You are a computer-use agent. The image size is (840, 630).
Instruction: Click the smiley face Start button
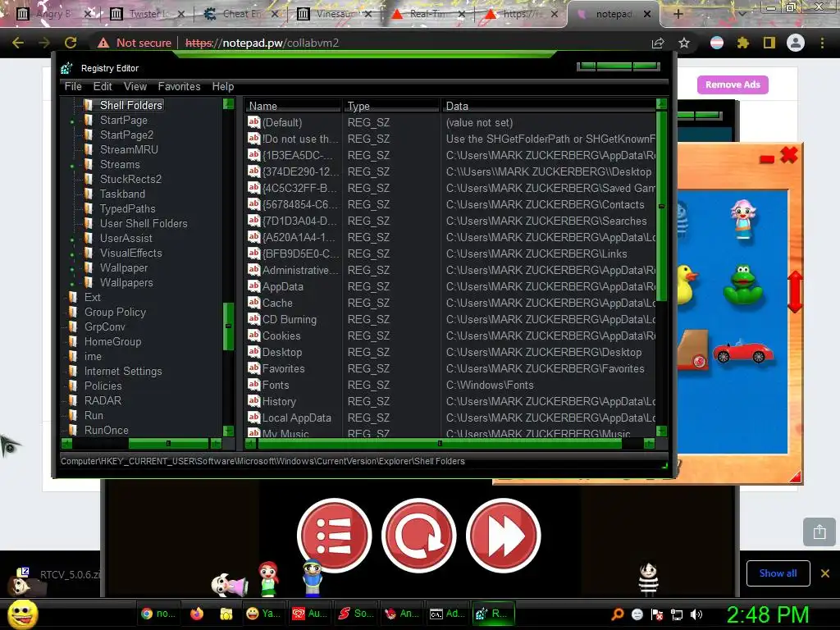tap(23, 614)
